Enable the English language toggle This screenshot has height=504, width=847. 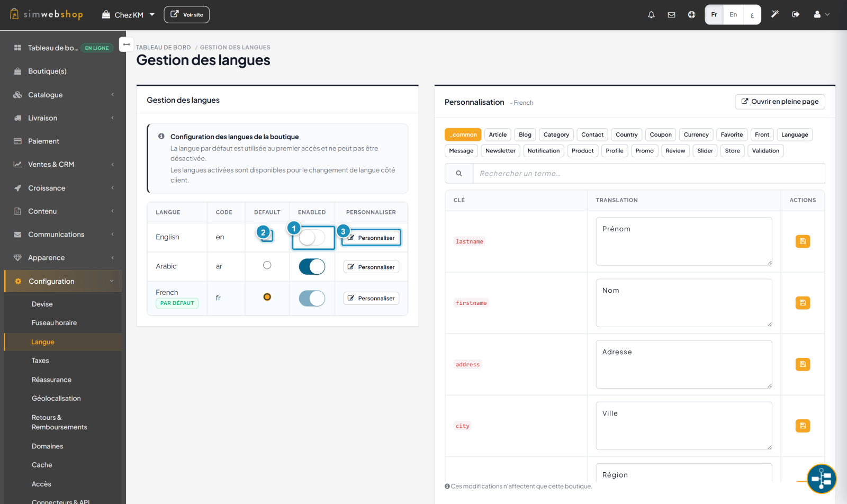coord(312,238)
